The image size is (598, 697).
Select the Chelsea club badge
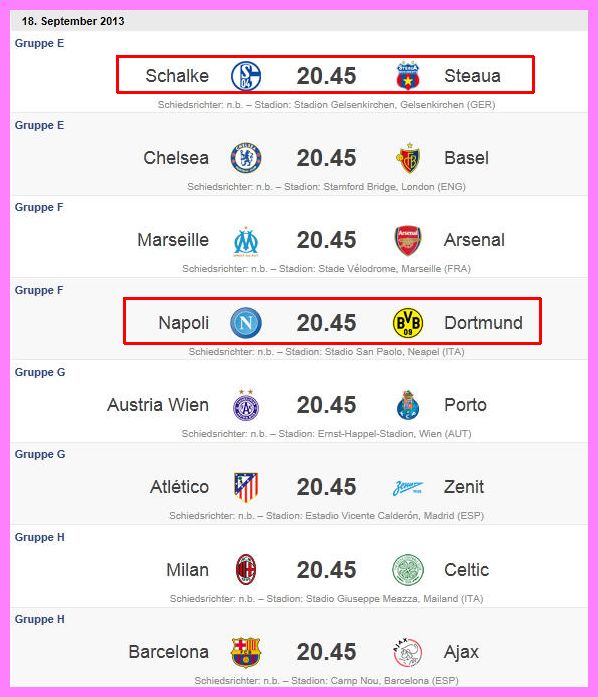[246, 158]
